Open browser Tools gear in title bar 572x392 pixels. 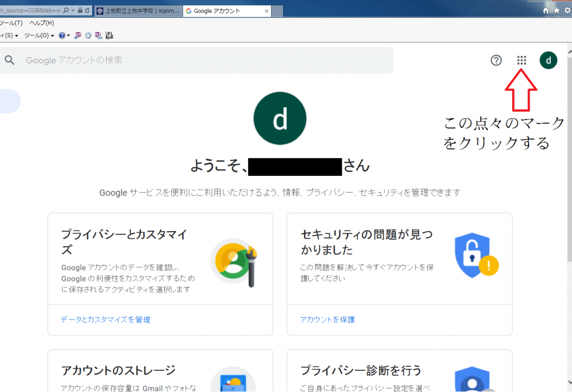[568, 11]
